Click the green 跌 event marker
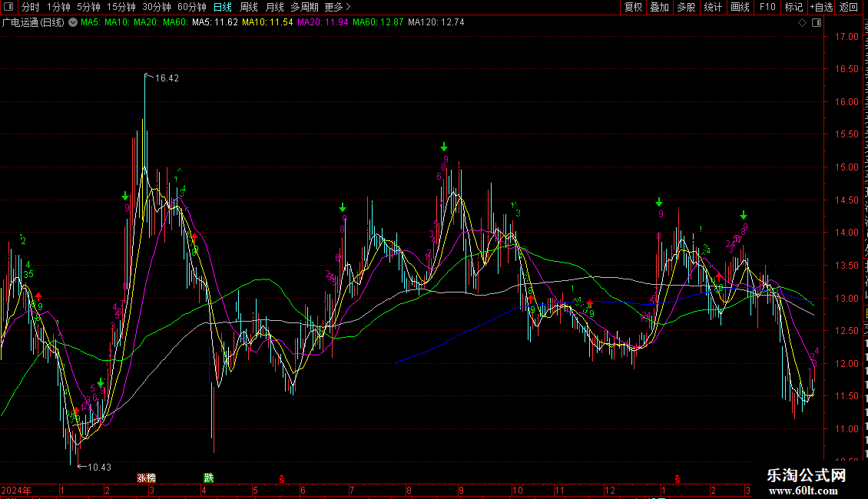868x499 pixels. point(209,478)
